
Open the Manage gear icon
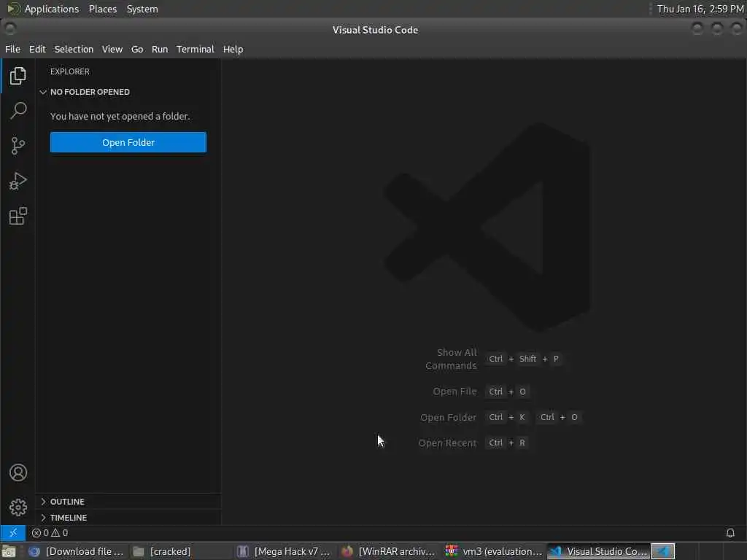pos(18,507)
